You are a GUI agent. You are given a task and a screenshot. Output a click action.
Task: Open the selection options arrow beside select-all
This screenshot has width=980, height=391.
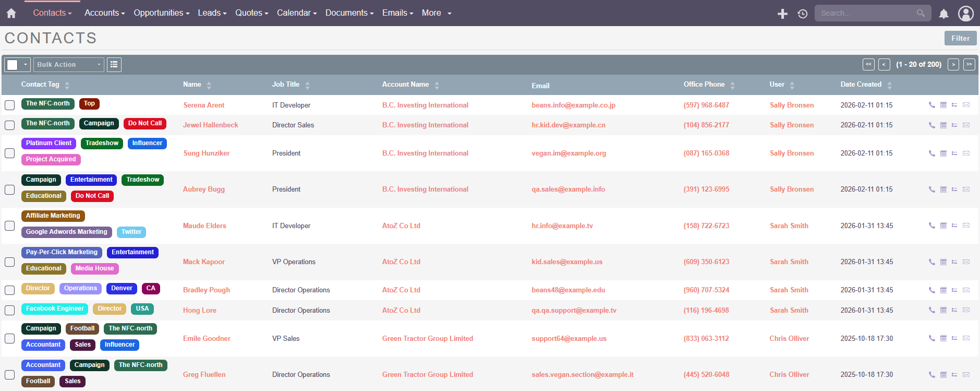tap(25, 65)
